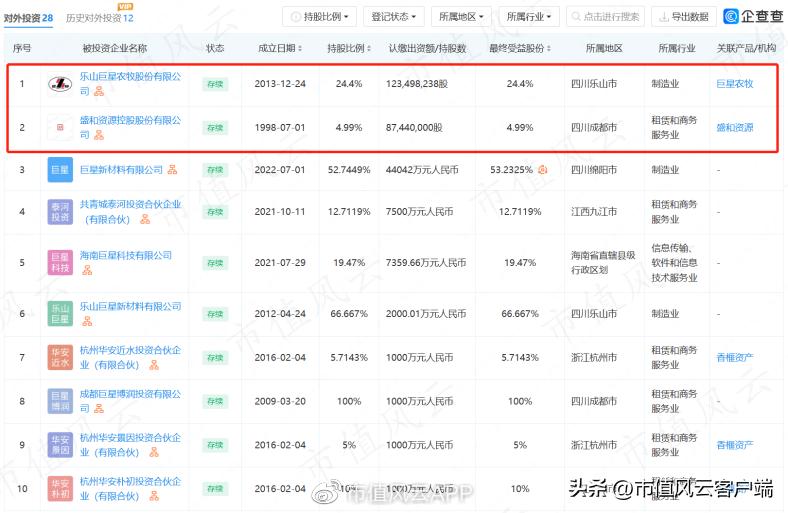Expand the 所属地区 filter dropdown
Screen dimensions: 788x513
[461, 17]
